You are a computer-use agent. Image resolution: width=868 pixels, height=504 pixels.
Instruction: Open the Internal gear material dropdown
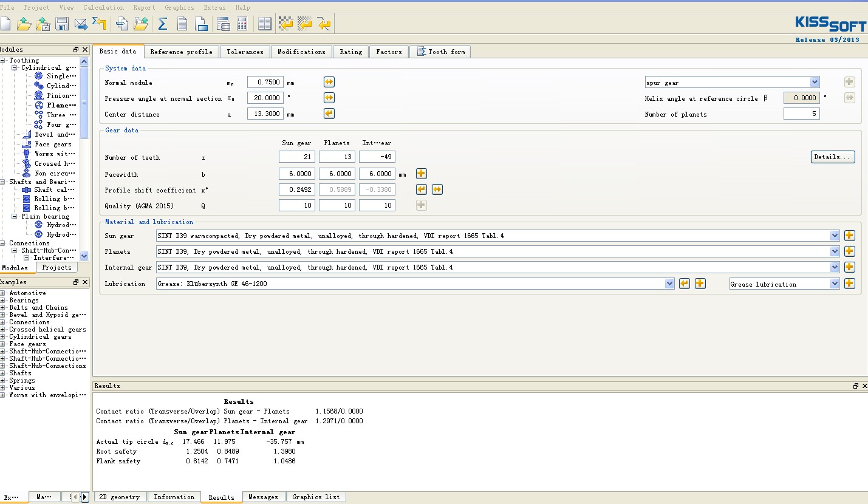tap(835, 267)
